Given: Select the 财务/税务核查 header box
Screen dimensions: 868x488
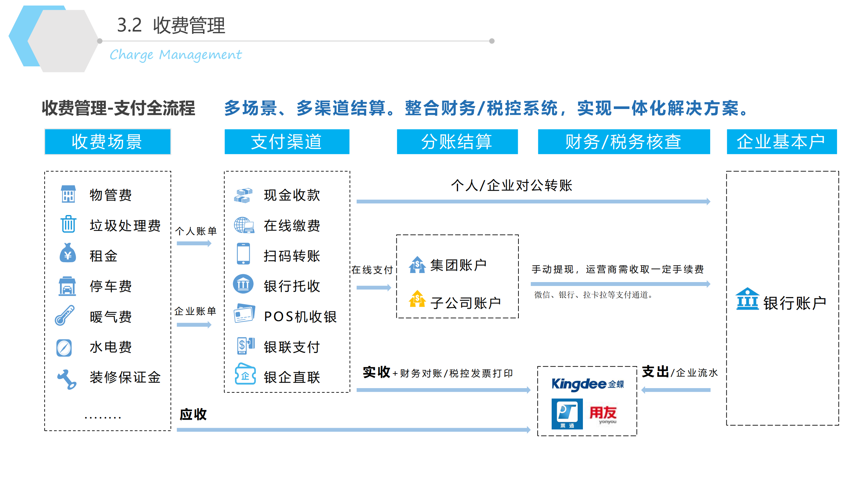Looking at the screenshot, I should 624,142.
